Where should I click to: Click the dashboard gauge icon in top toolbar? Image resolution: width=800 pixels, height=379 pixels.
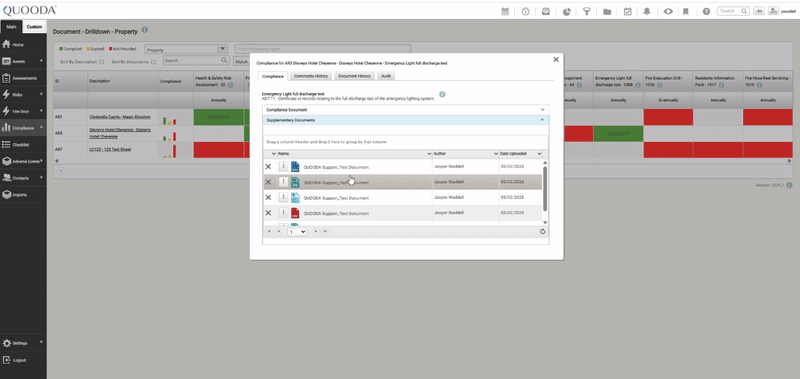pyautogui.click(x=526, y=11)
